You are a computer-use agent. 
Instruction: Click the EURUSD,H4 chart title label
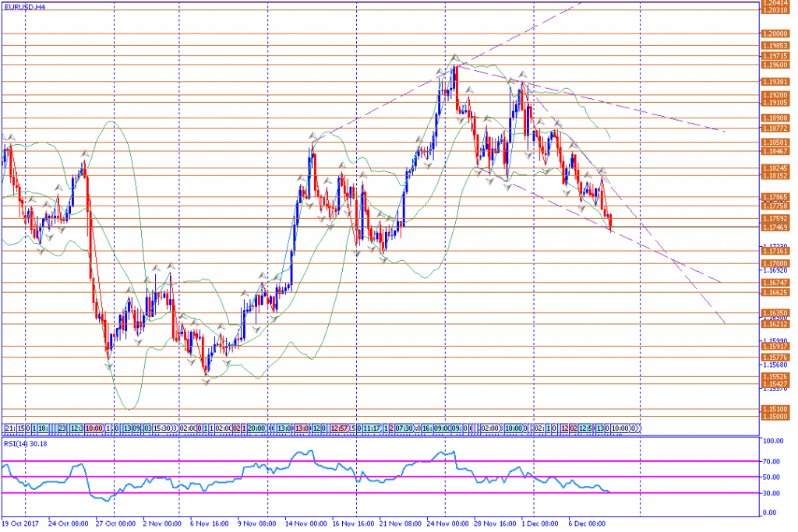click(23, 7)
